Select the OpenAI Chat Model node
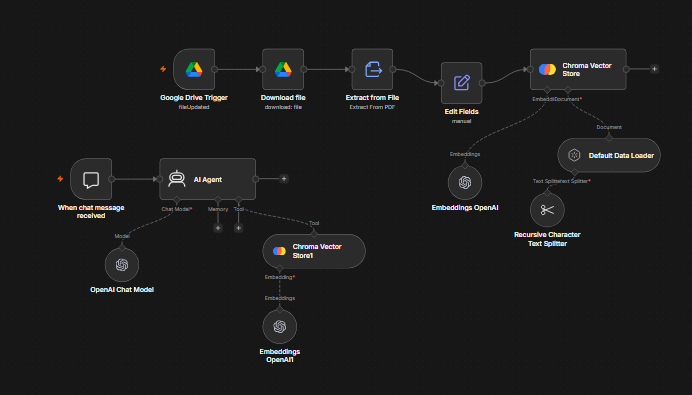 122,265
